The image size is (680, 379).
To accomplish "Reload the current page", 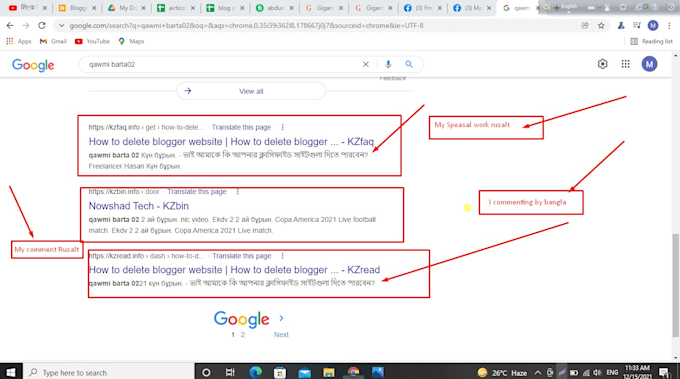I will (x=42, y=26).
